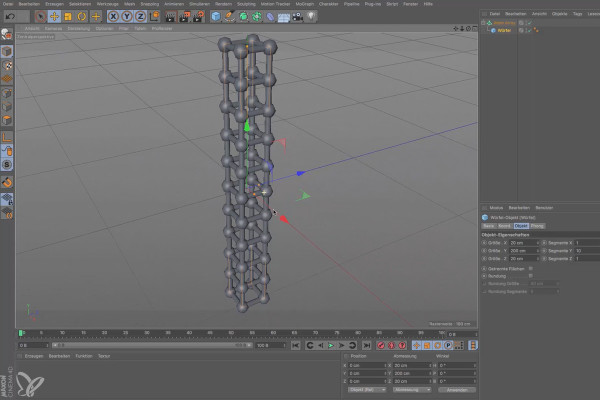Click the Floor environment icon
Screen dimensions: 600x400
[284, 16]
